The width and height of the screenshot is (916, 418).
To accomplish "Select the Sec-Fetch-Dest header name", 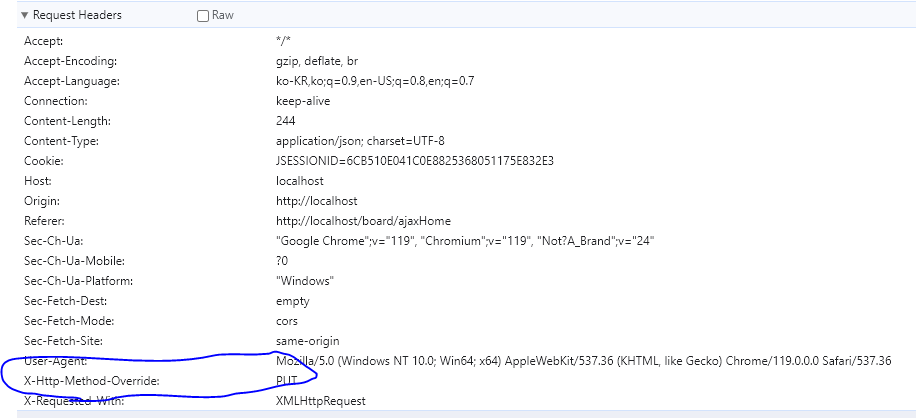I will click(65, 301).
